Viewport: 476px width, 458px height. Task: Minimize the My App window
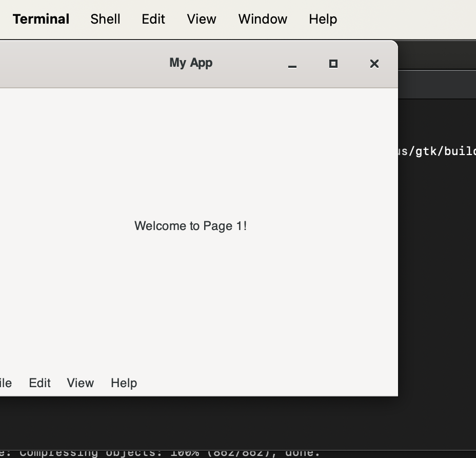[x=292, y=64]
